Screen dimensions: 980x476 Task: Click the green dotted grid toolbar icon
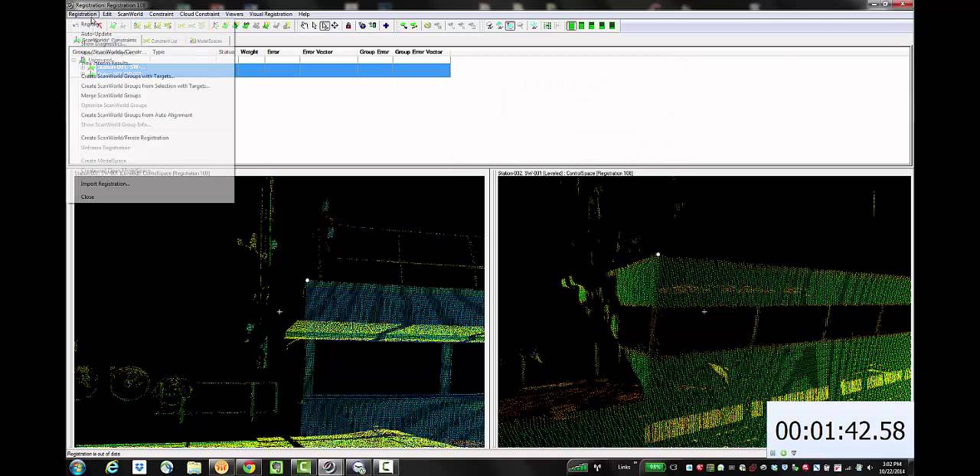point(547,25)
